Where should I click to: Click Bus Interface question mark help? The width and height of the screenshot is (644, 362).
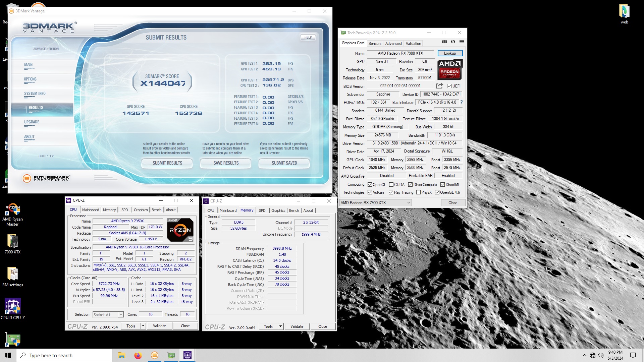tap(462, 102)
